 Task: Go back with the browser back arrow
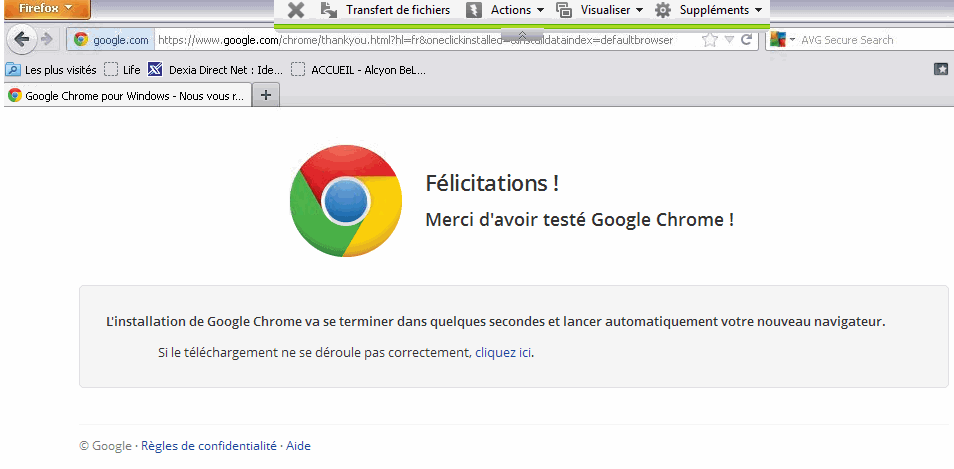(x=21, y=40)
